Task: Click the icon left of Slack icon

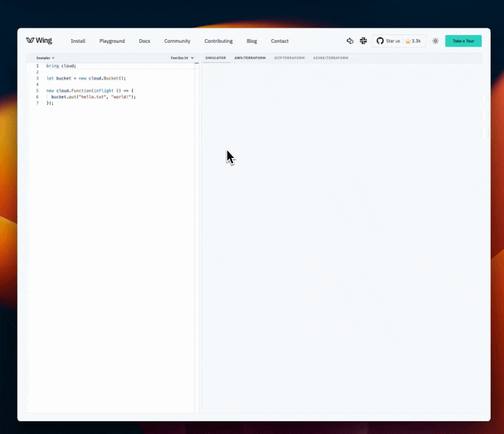Action: [350, 41]
